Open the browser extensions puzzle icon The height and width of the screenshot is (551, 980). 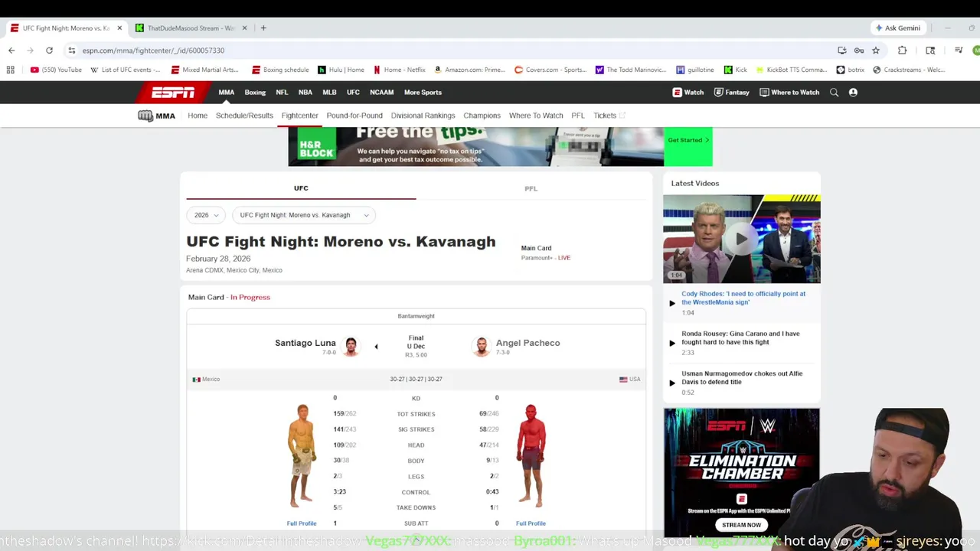point(902,51)
